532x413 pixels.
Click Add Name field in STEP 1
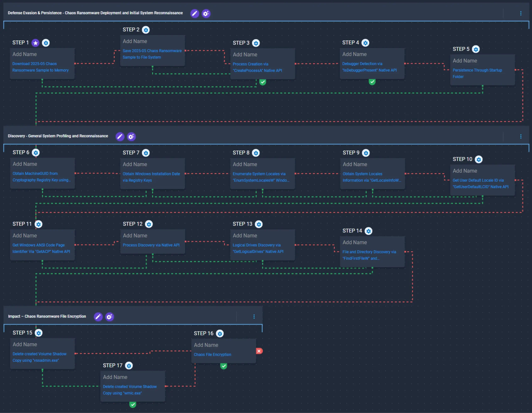click(25, 54)
